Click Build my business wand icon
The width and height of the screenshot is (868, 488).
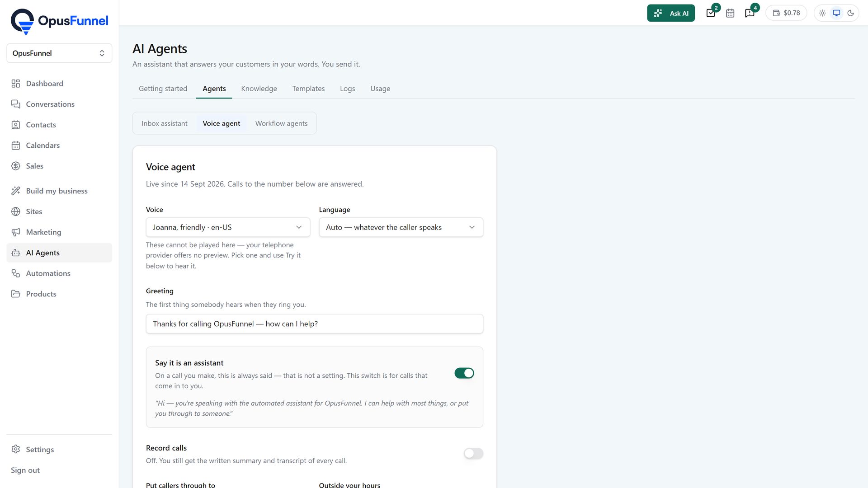click(x=16, y=191)
